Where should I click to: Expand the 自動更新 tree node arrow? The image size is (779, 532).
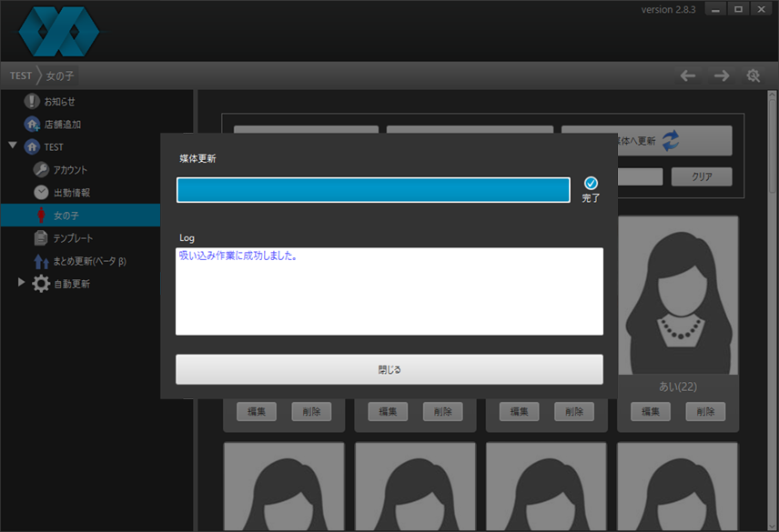pyautogui.click(x=21, y=282)
